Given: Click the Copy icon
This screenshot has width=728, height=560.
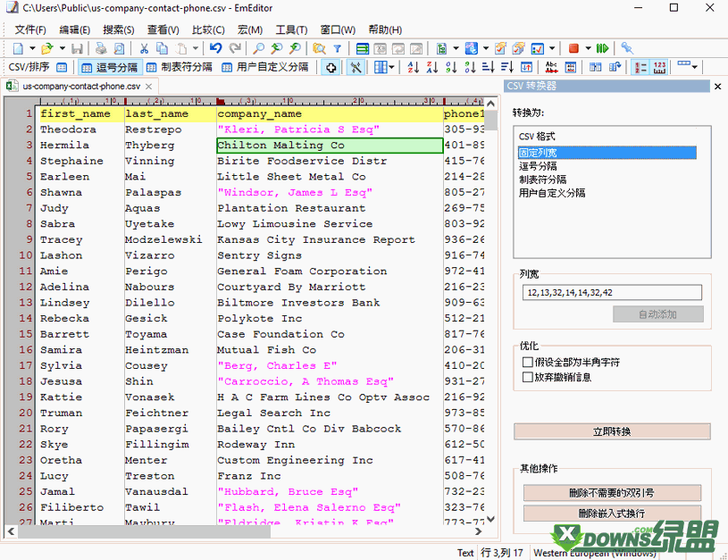Looking at the screenshot, I should coord(162,48).
